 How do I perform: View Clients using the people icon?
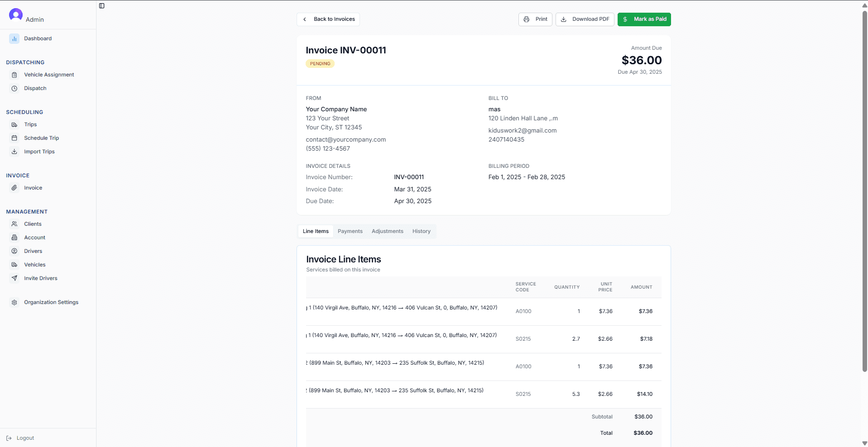tap(14, 224)
